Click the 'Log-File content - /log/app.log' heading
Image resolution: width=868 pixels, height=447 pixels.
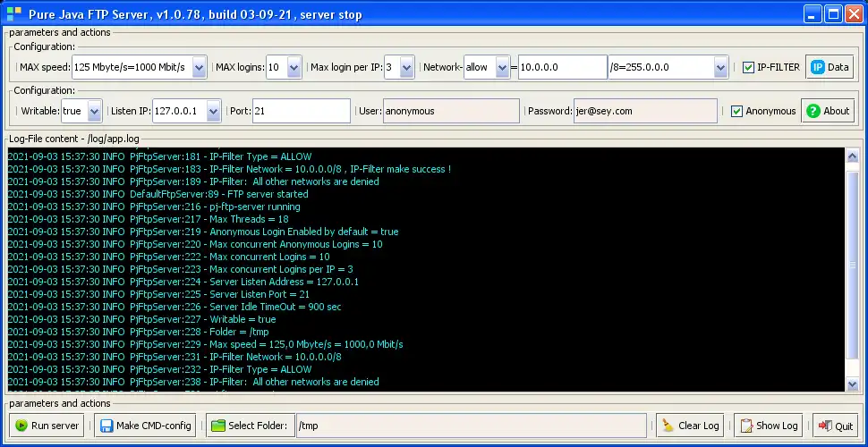point(74,139)
